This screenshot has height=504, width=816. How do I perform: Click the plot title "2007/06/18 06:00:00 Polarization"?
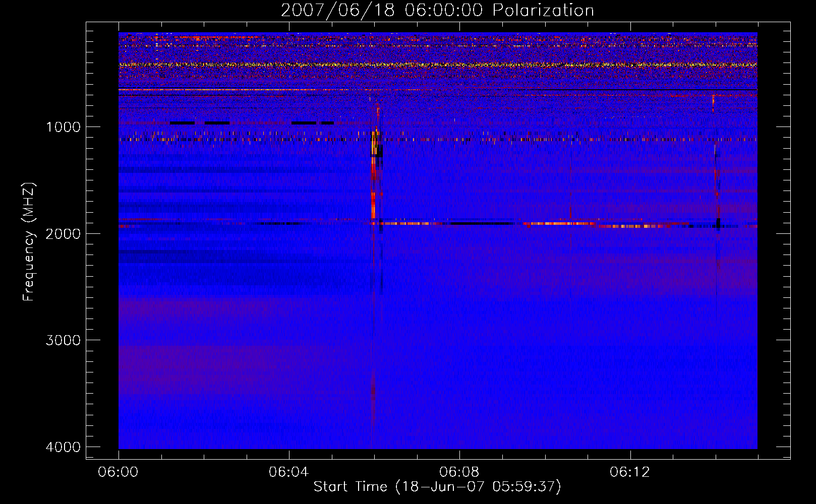pos(437,11)
